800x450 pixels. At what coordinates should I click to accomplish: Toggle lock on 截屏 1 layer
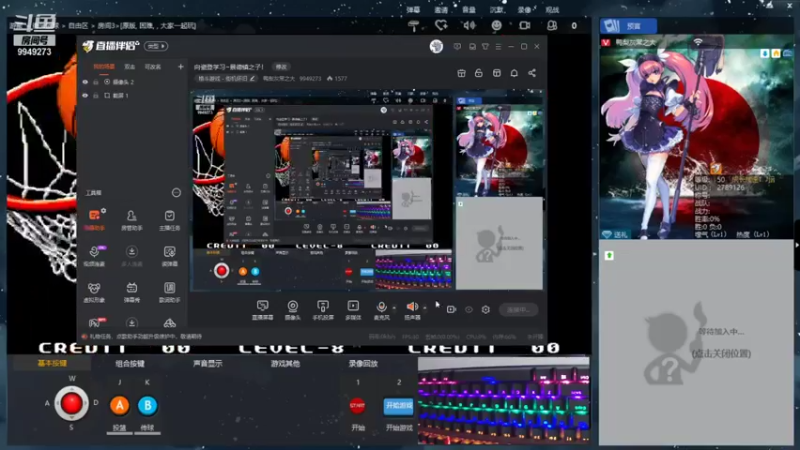[95, 95]
